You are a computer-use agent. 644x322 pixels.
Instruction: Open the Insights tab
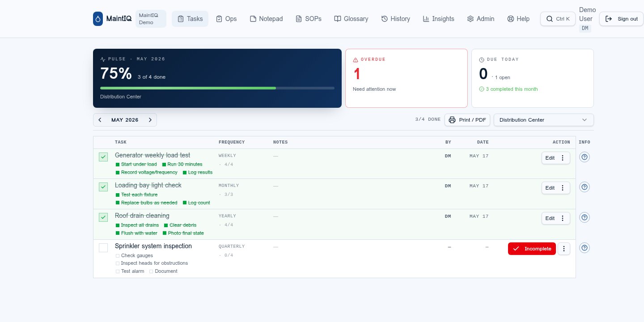(438, 19)
